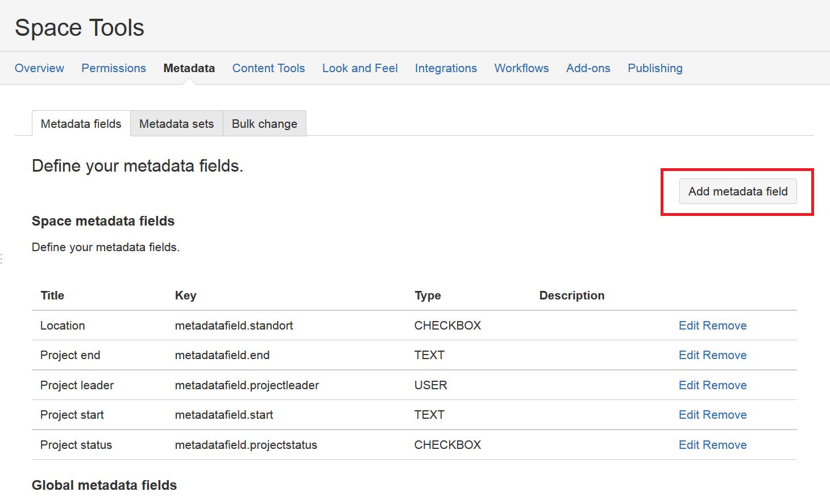The width and height of the screenshot is (830, 504).
Task: Go to the Integrations section
Action: point(446,68)
